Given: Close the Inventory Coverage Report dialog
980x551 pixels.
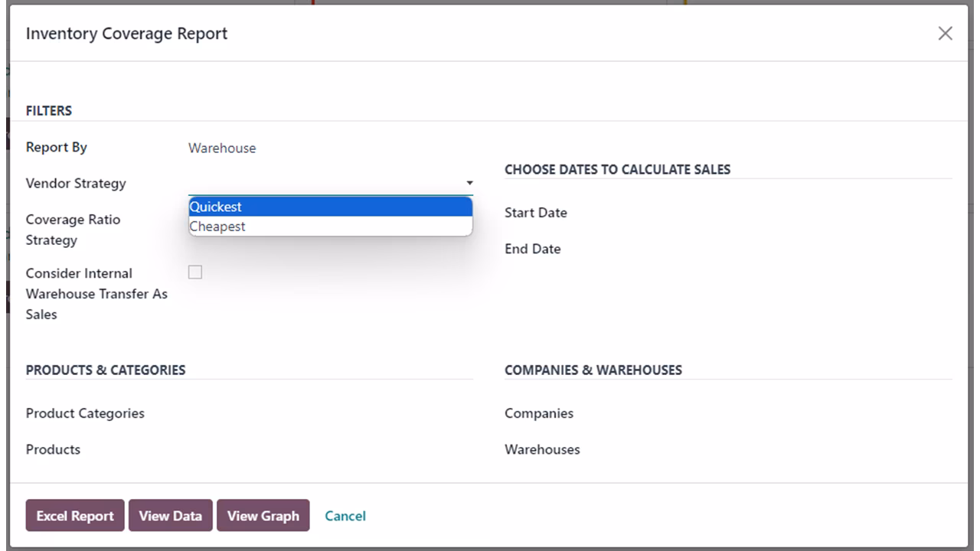Looking at the screenshot, I should click(945, 34).
